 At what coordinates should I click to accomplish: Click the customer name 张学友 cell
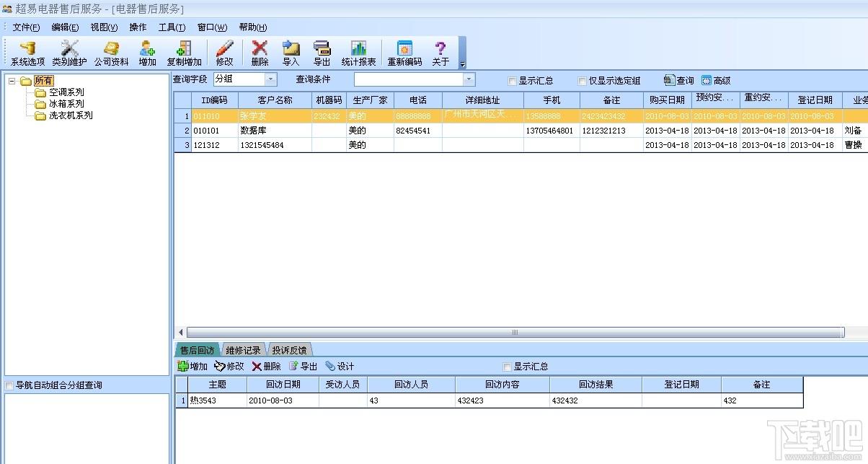(x=275, y=116)
